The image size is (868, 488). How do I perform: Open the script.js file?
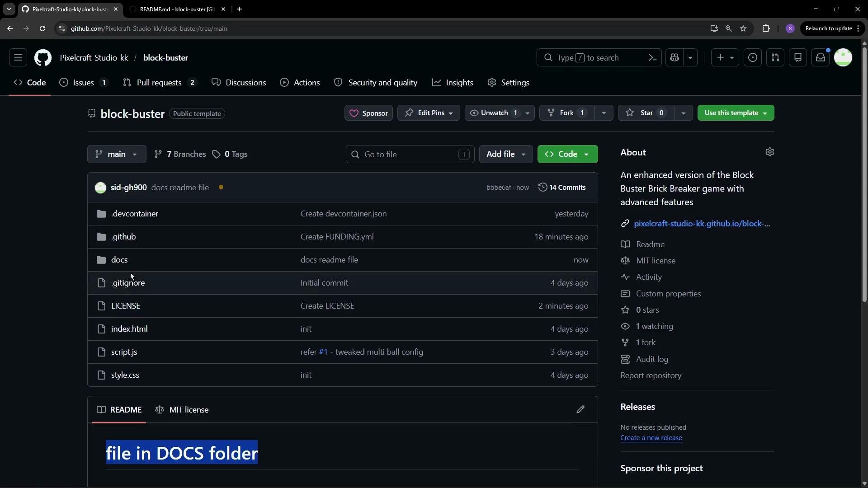click(x=124, y=352)
